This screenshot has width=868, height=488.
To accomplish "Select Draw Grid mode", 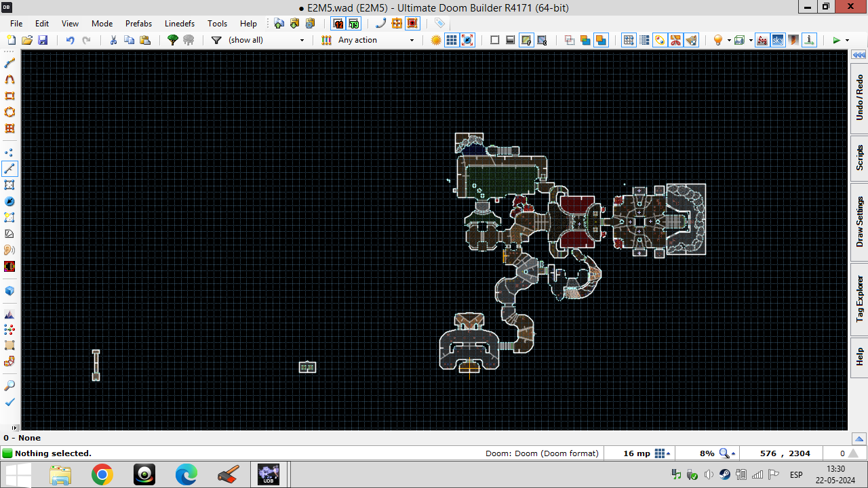I will [x=9, y=128].
